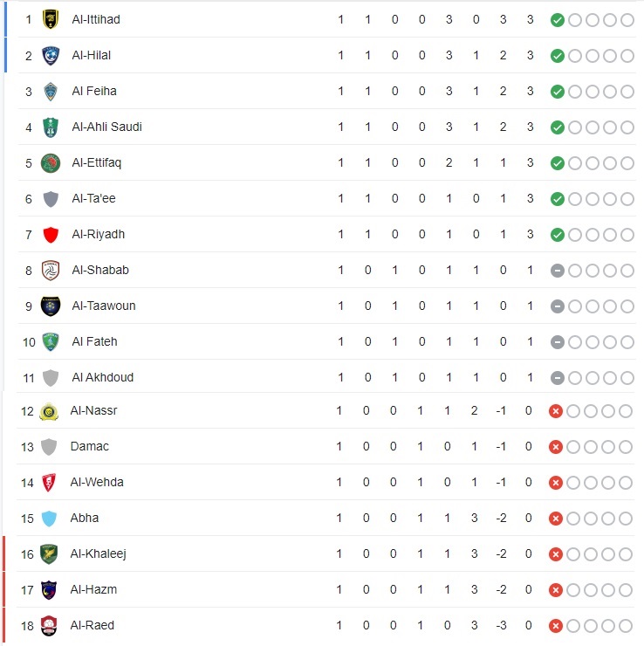Open the Al Feiha team link
Viewport: 644px width, 646px height.
(94, 91)
